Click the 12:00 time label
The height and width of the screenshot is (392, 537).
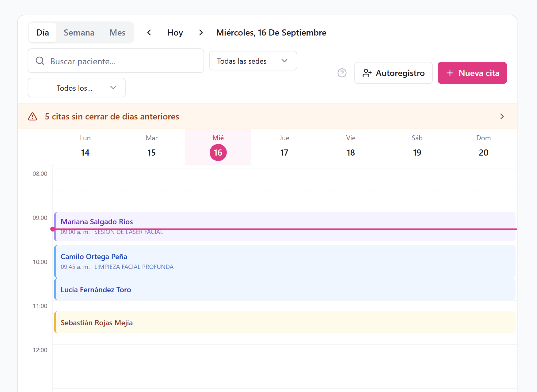pyautogui.click(x=40, y=350)
